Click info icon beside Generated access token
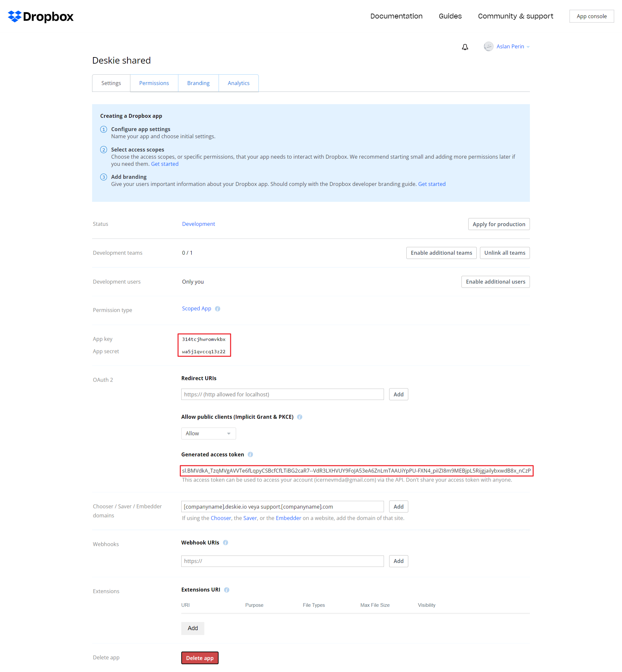Viewport: 622px width, 672px height. tap(250, 454)
